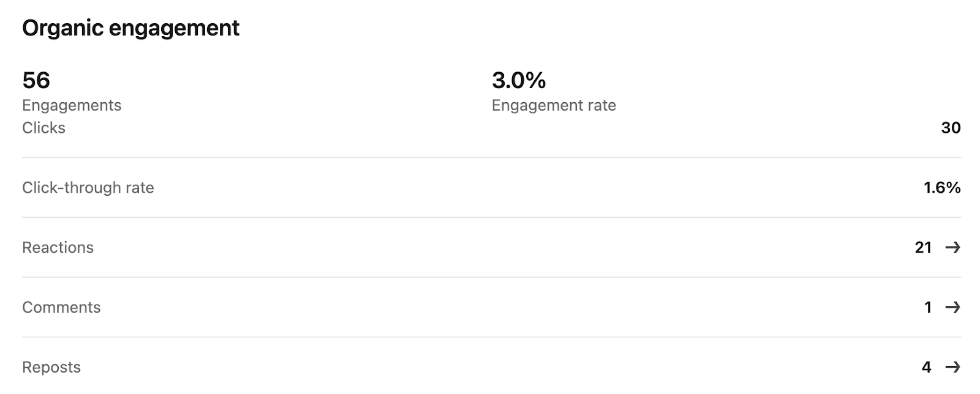The image size is (980, 394).
Task: Click the Comments row label
Action: (61, 307)
